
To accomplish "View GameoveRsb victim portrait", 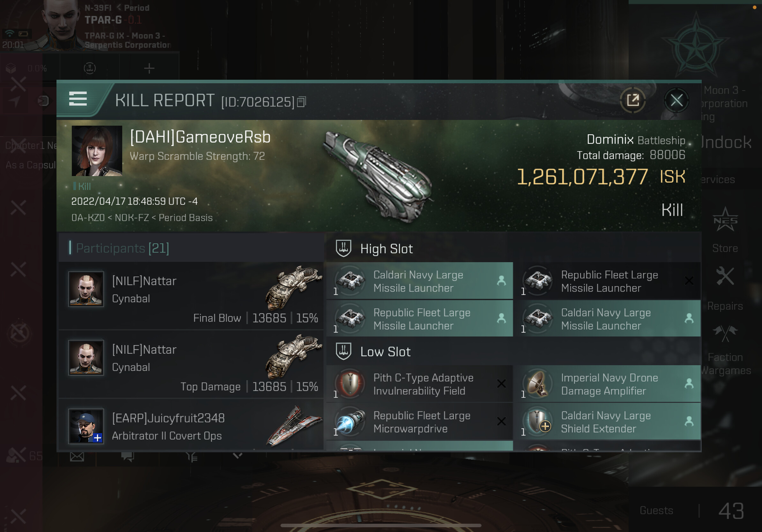I will (97, 151).
